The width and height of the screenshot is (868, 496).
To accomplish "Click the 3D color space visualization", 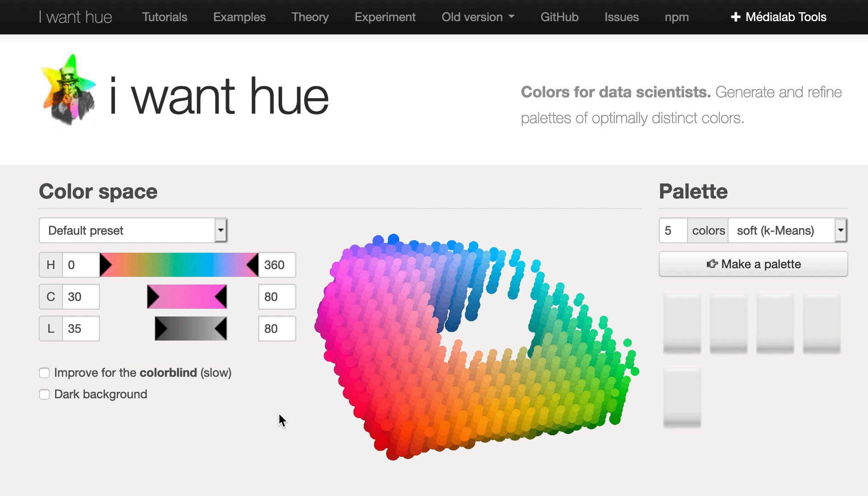I will [x=477, y=347].
